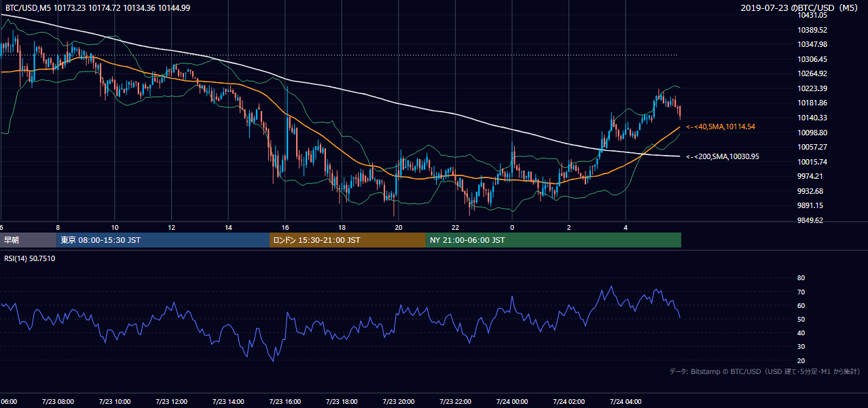The height and width of the screenshot is (408, 868).
Task: Click hour tick 22 below price chart
Action: point(456,227)
